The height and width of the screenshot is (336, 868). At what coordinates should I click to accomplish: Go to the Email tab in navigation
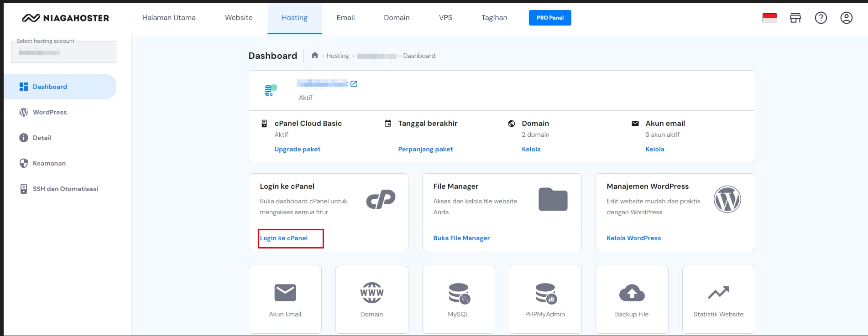(x=345, y=18)
